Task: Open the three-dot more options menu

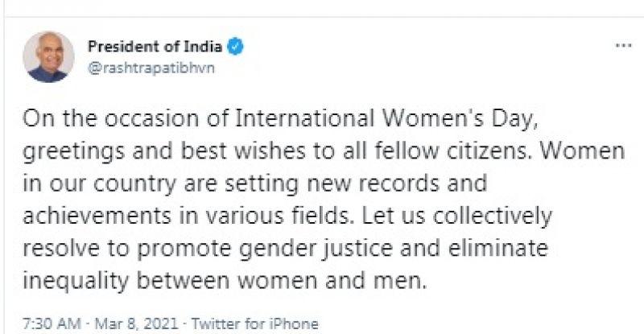Action: (x=623, y=47)
